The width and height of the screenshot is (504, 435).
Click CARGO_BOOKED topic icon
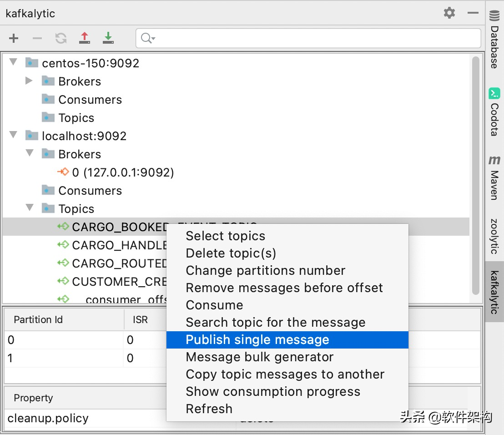63,226
